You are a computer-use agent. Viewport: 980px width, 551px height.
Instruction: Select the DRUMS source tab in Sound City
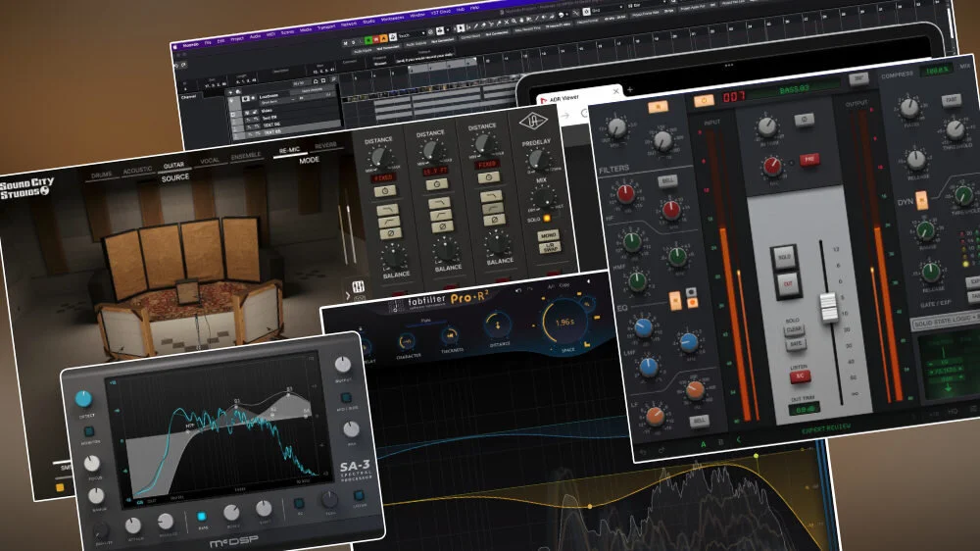101,175
